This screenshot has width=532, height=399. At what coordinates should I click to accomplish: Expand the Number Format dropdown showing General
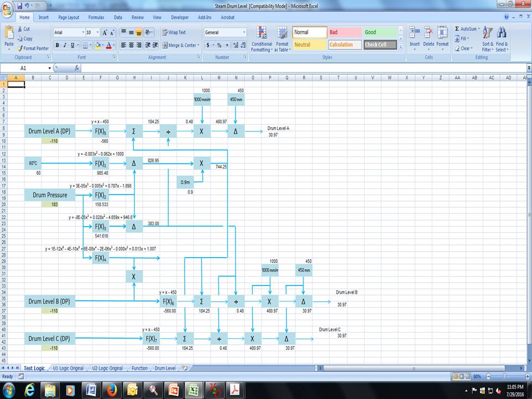pyautogui.click(x=243, y=32)
